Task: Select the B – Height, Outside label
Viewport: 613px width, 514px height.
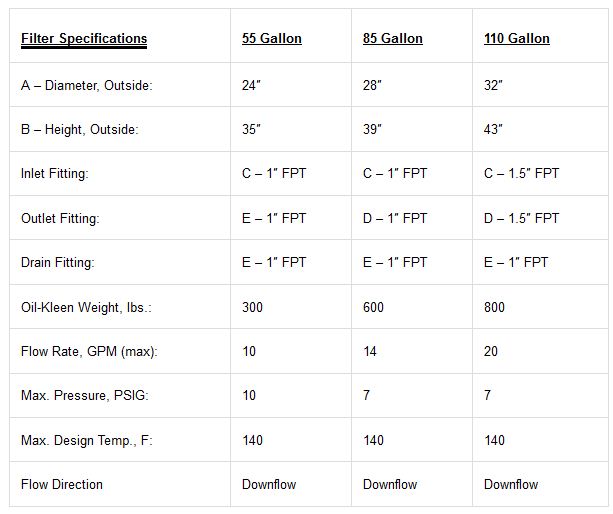Action: point(80,129)
